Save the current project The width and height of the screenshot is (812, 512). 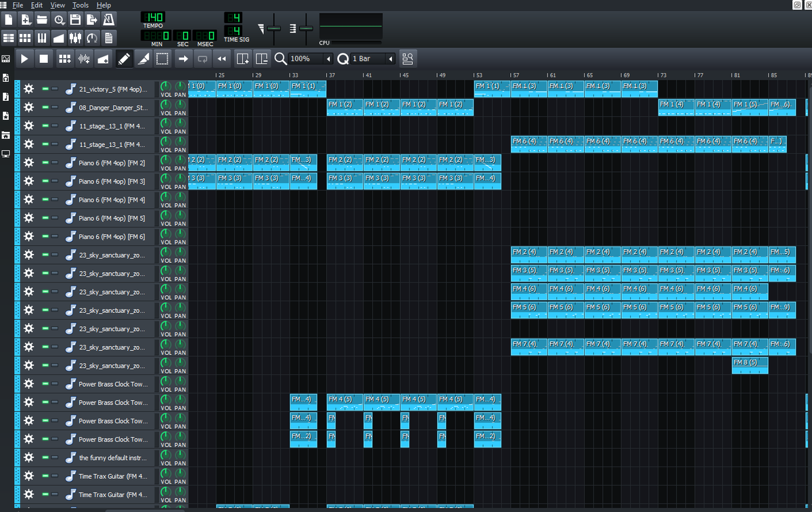pos(75,19)
